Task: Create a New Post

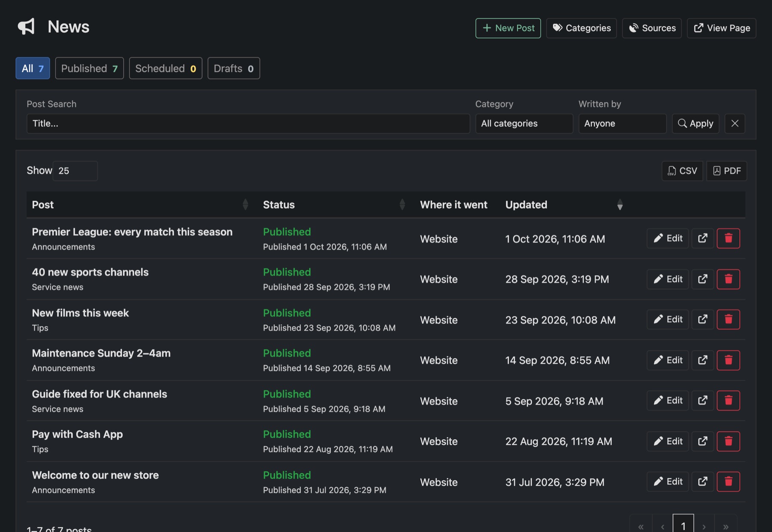Action: 508,28
